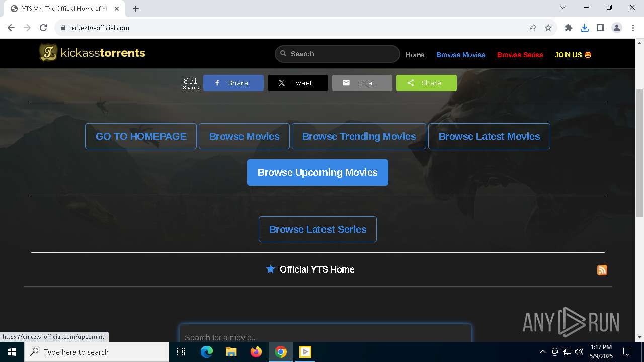Click the Official YTS Home heading

pos(317,269)
